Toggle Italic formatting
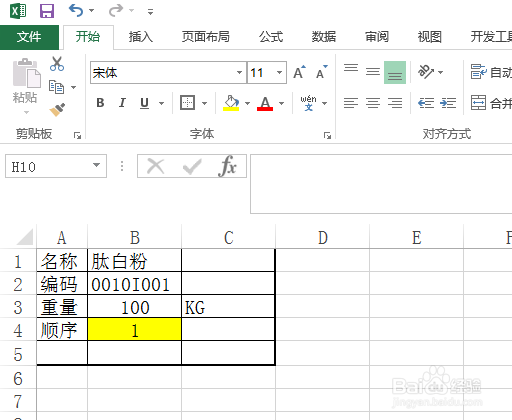The height and width of the screenshot is (420, 512). tap(122, 103)
